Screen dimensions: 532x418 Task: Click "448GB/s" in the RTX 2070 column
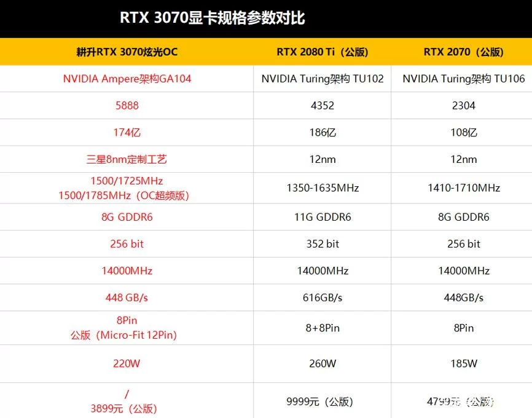463,298
